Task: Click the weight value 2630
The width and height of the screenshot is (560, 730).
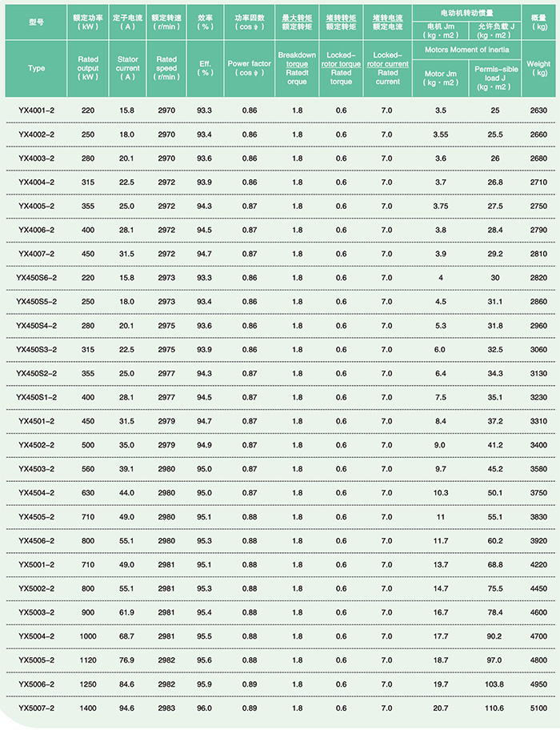Action: tap(538, 110)
